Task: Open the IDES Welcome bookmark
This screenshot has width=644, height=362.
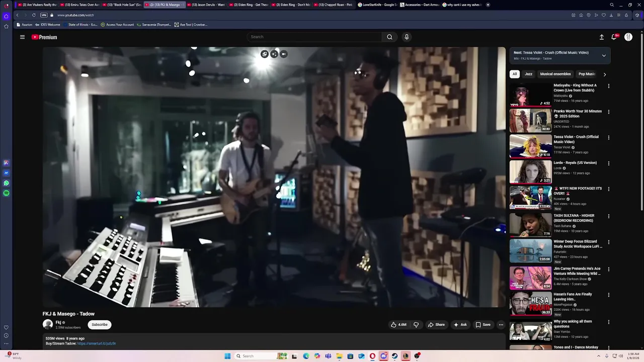Action: (x=47, y=25)
